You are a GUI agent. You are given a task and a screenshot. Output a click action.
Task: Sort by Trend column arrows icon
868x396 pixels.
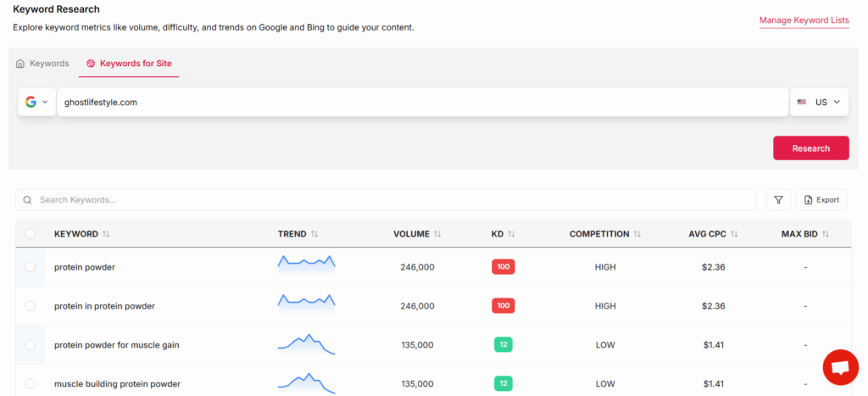pyautogui.click(x=314, y=234)
